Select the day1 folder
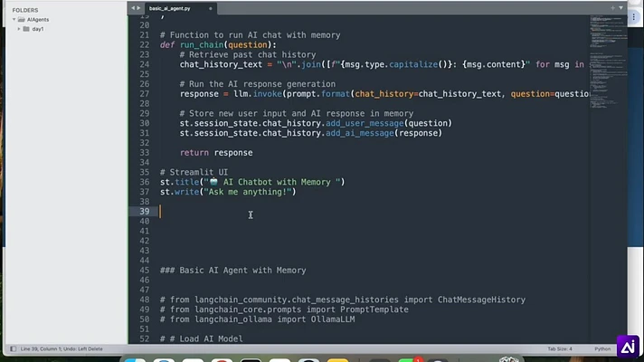 click(x=38, y=29)
